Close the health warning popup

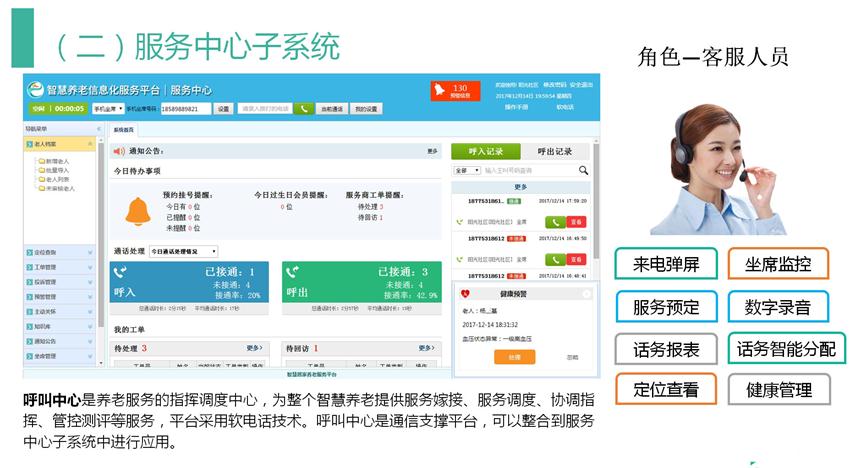pos(586,294)
